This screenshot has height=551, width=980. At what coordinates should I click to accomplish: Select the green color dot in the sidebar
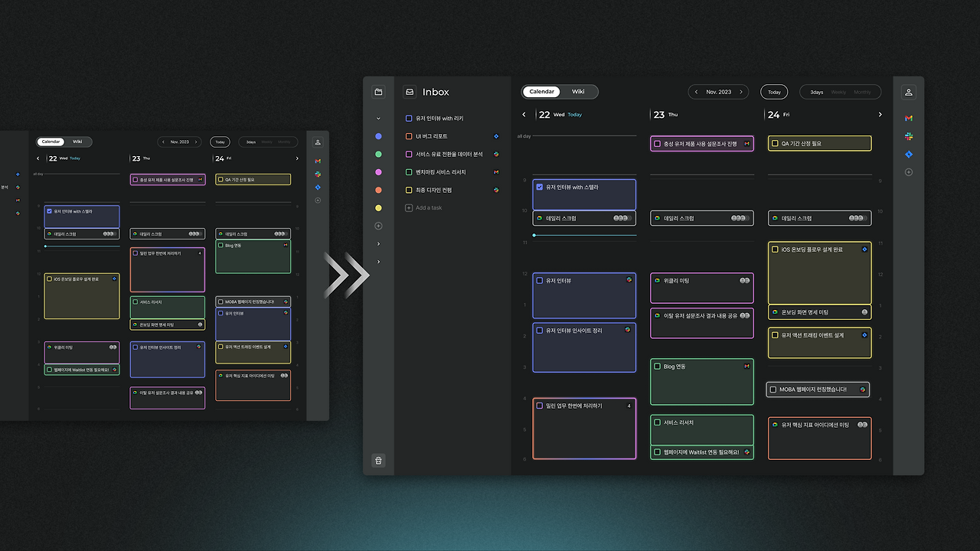(x=378, y=154)
